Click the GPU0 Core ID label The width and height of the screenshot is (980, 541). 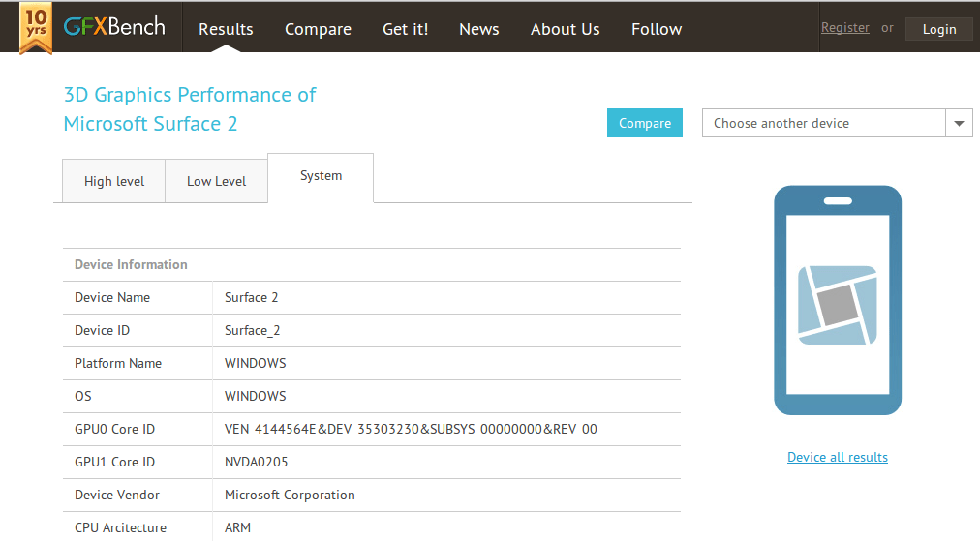pos(114,429)
